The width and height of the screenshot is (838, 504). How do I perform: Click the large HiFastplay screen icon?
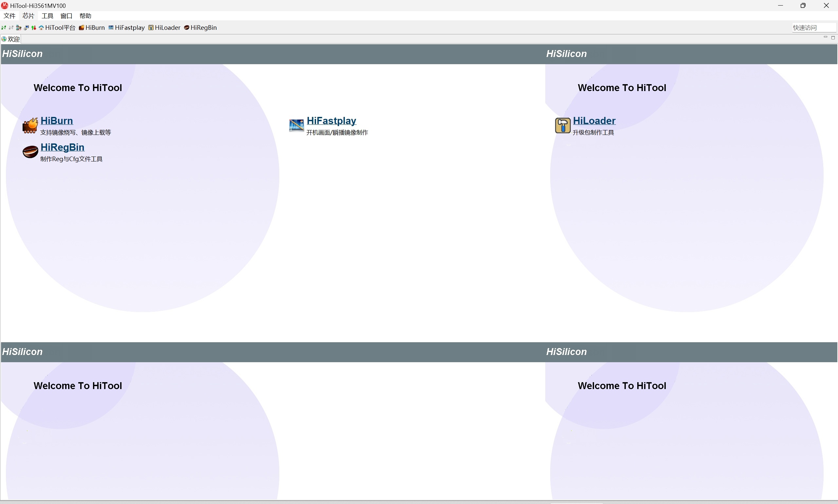point(296,125)
